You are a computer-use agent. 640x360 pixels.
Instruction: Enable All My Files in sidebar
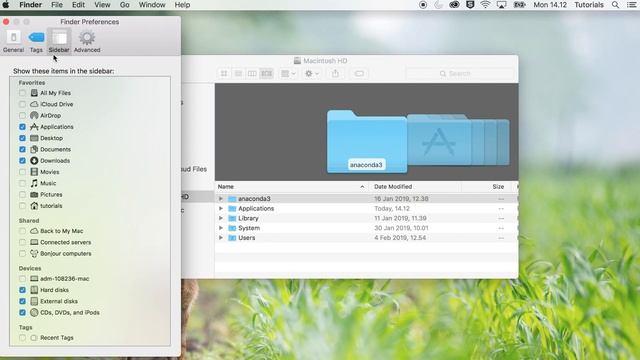click(x=22, y=93)
